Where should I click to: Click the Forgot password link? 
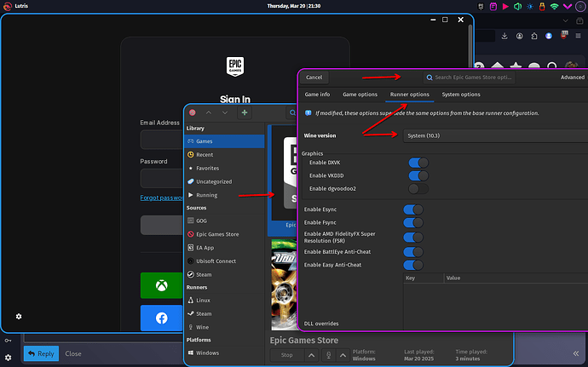[162, 198]
